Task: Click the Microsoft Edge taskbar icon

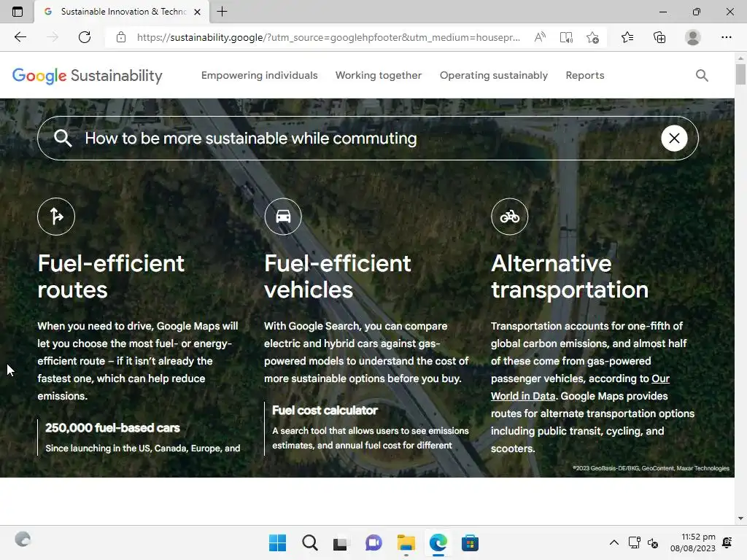Action: click(438, 542)
